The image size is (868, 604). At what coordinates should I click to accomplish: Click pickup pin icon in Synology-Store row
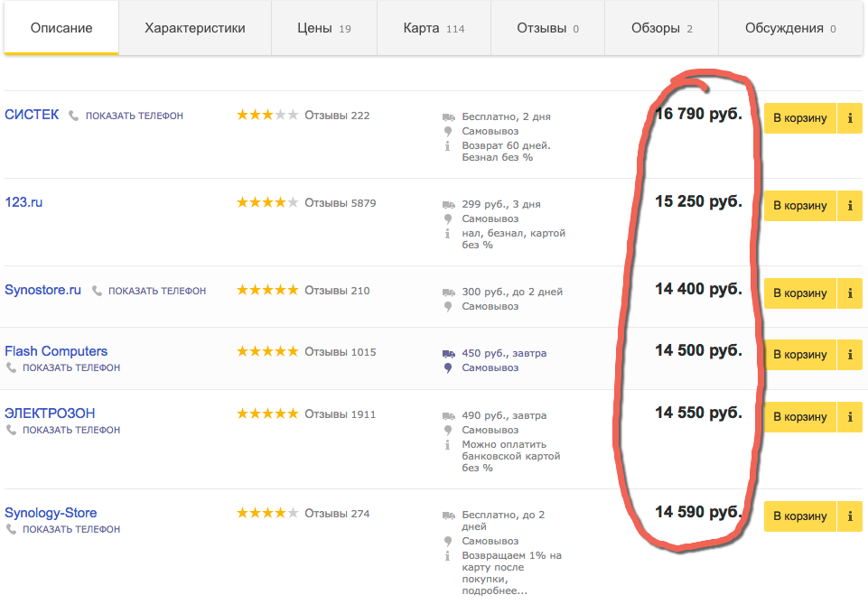tap(448, 542)
